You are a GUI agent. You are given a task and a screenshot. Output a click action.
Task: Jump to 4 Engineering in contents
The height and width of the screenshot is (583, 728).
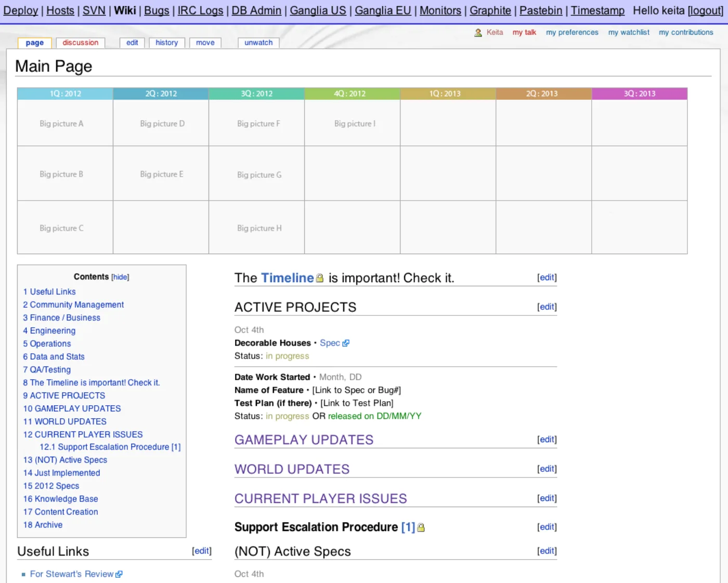49,331
